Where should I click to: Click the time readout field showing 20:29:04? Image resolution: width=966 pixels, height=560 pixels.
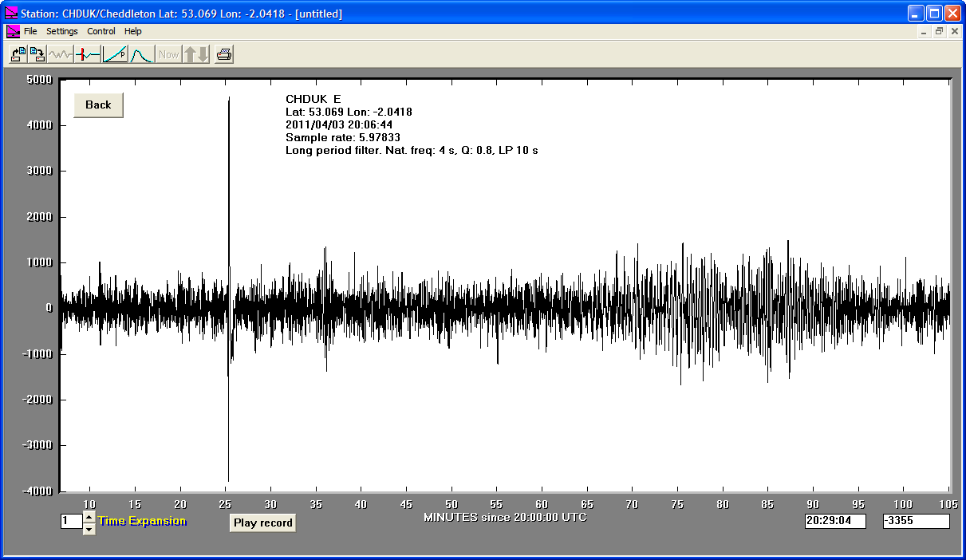pyautogui.click(x=837, y=521)
